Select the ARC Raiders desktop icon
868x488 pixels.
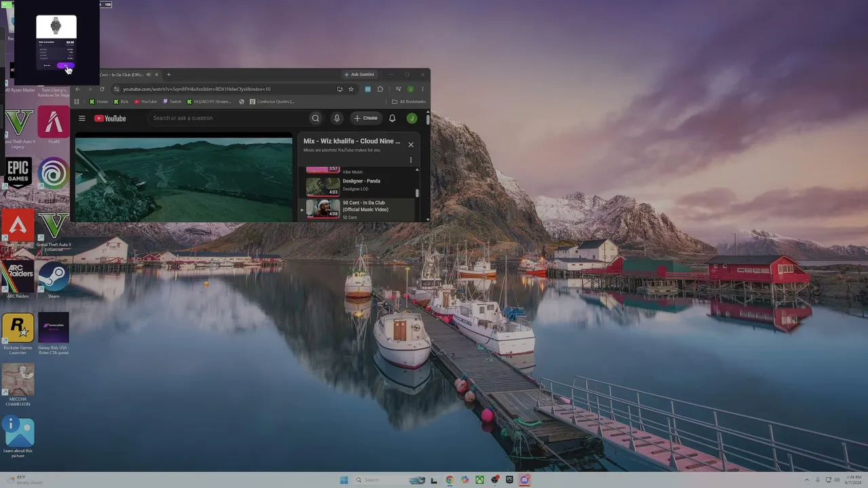pos(18,281)
